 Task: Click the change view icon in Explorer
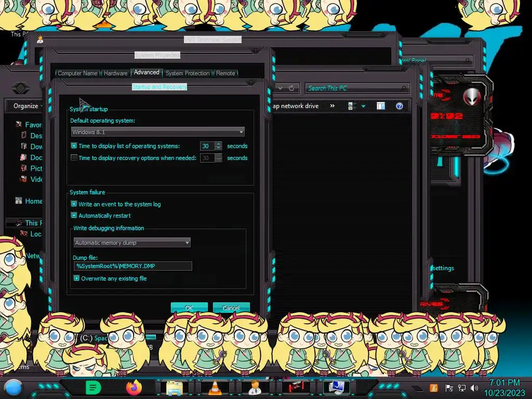point(352,106)
